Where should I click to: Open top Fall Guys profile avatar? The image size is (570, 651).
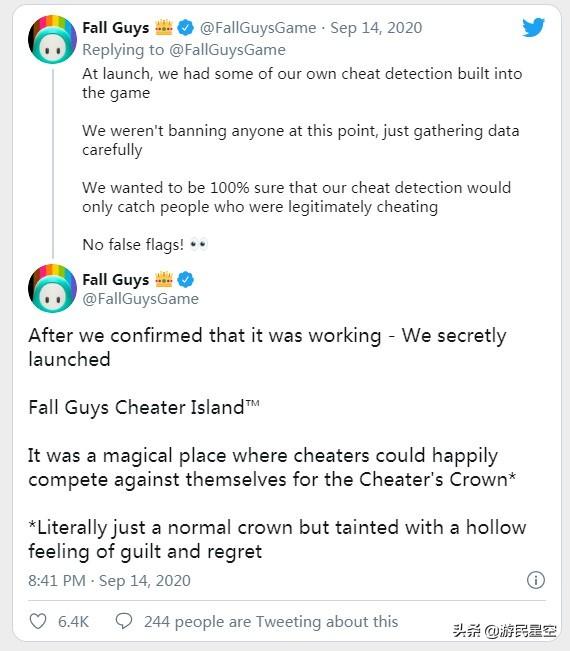pyautogui.click(x=52, y=39)
